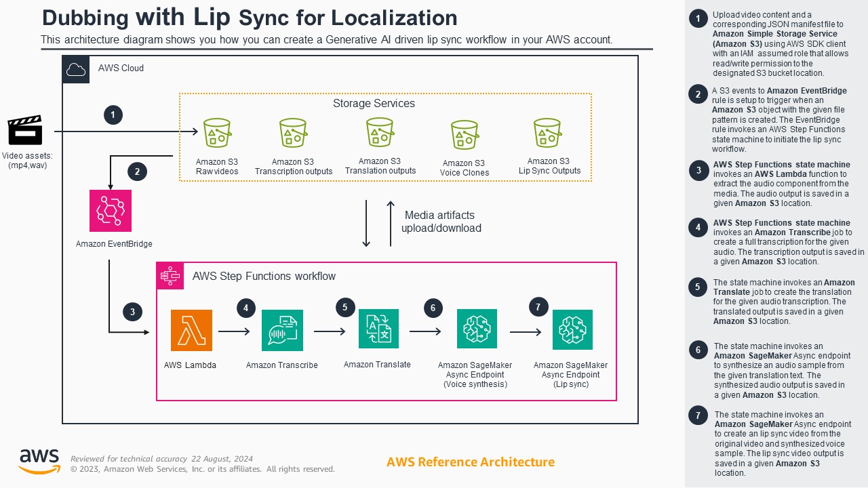Select the SageMaker Voice synthesis endpoint icon
Screen dimensions: 868x488
[477, 328]
